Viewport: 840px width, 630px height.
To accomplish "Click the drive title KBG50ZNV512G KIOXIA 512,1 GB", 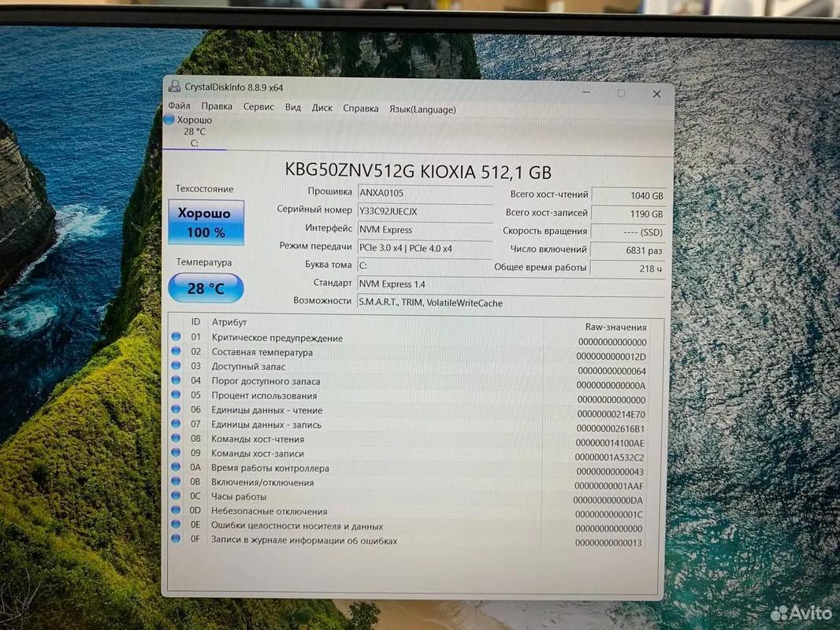I will click(x=418, y=172).
